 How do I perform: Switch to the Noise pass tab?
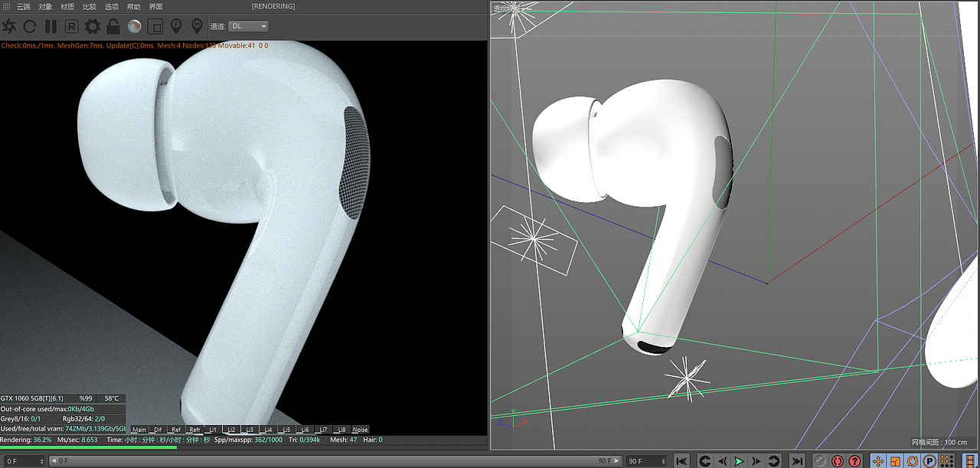pyautogui.click(x=360, y=430)
